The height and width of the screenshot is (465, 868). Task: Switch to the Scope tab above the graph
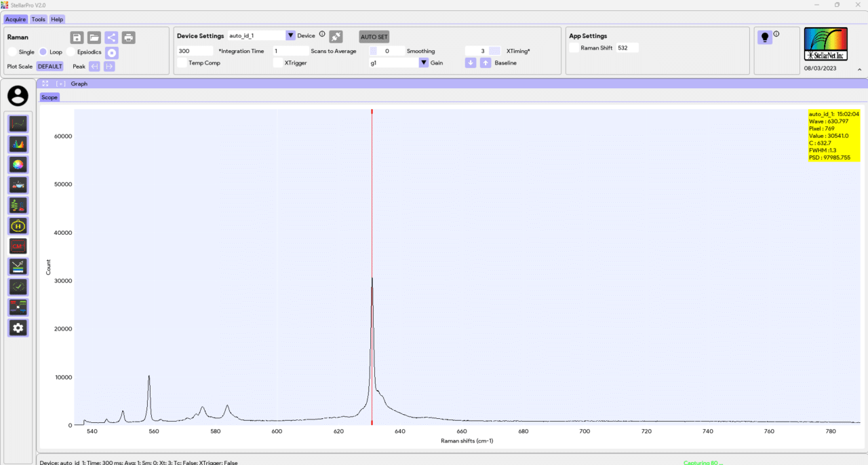coord(49,97)
